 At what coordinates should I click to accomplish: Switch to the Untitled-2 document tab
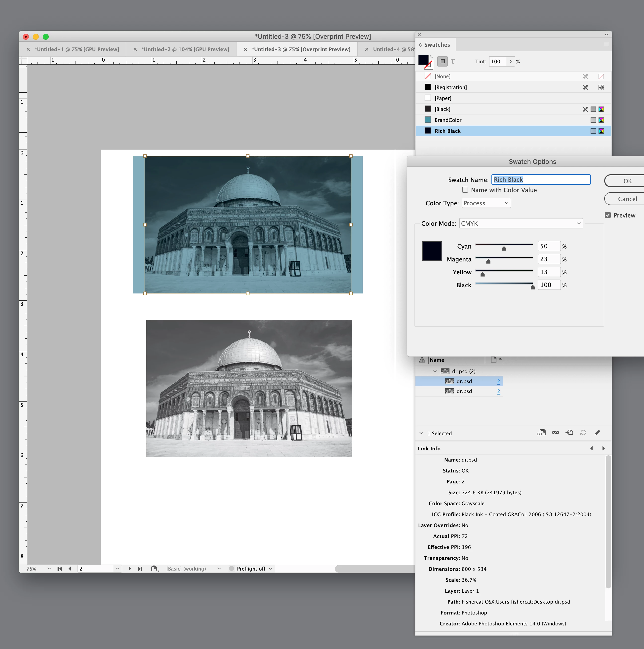pos(185,49)
